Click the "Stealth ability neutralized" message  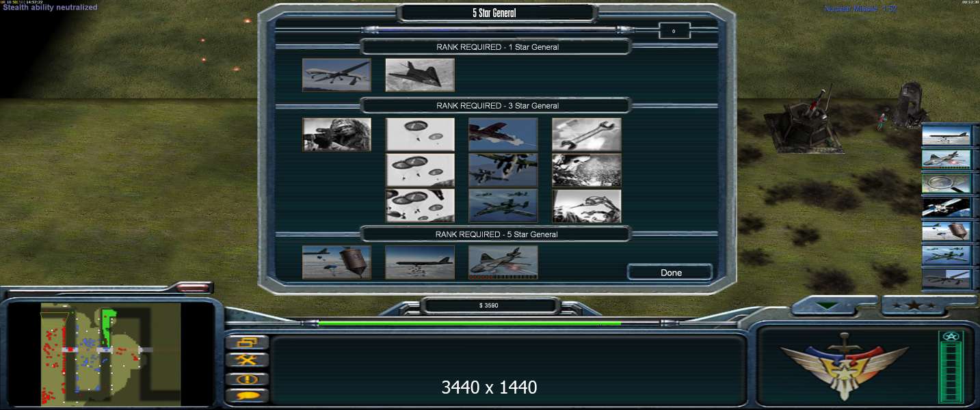click(x=50, y=8)
